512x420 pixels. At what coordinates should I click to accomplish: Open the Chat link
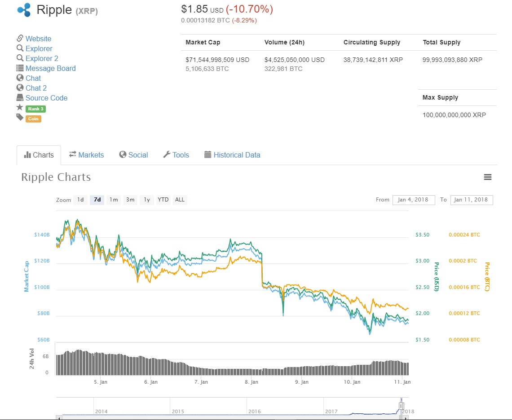pos(33,79)
